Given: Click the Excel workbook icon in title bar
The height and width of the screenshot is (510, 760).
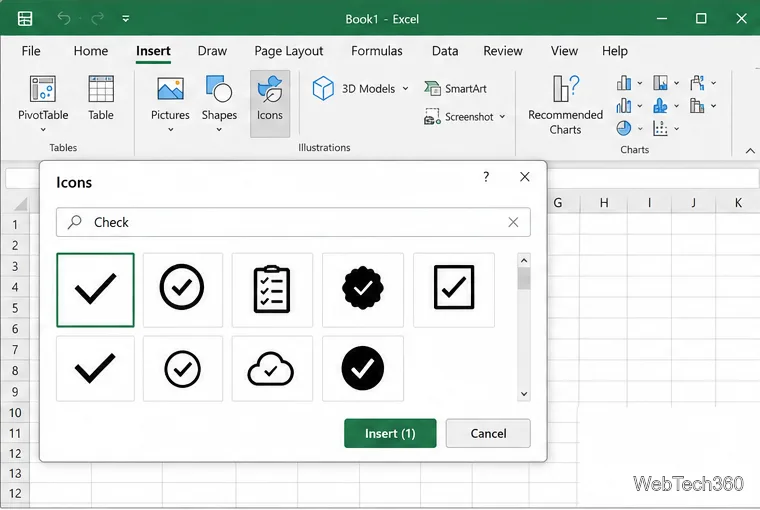Looking at the screenshot, I should click(25, 18).
